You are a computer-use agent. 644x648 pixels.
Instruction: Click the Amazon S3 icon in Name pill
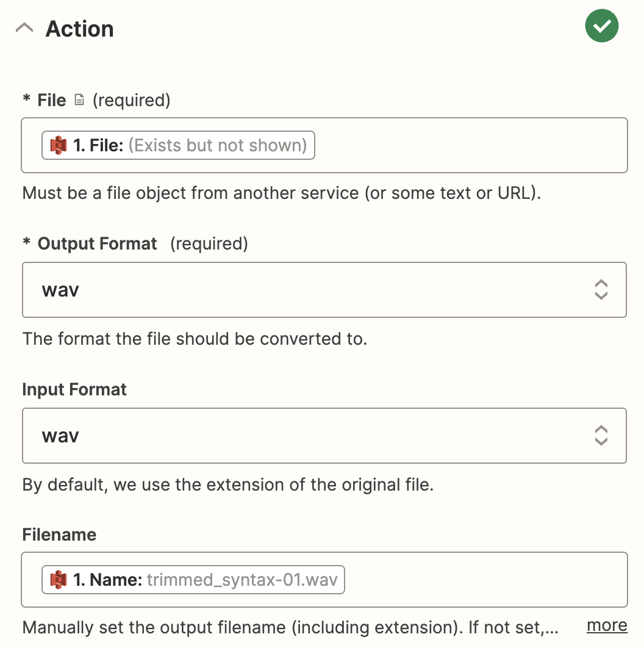tap(59, 580)
